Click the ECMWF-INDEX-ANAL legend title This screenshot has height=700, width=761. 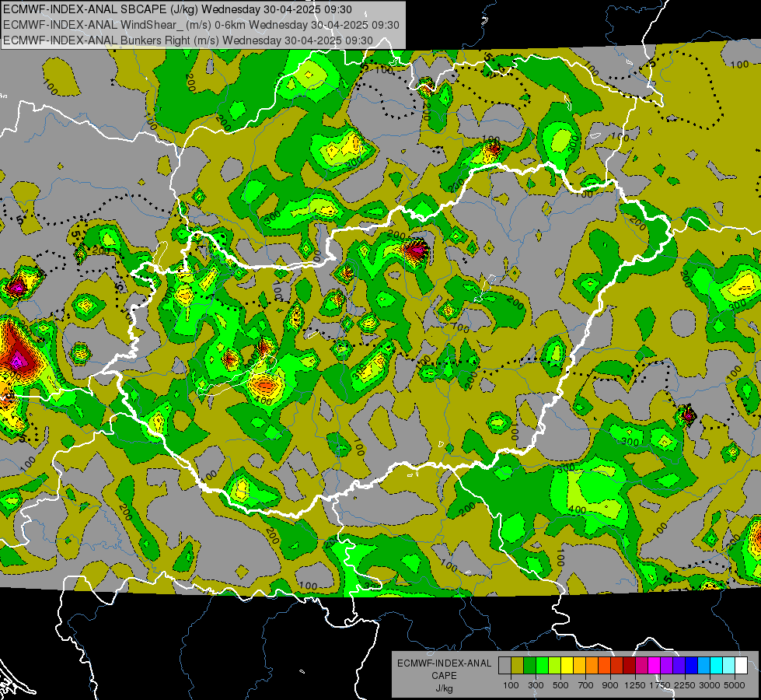[x=444, y=663]
